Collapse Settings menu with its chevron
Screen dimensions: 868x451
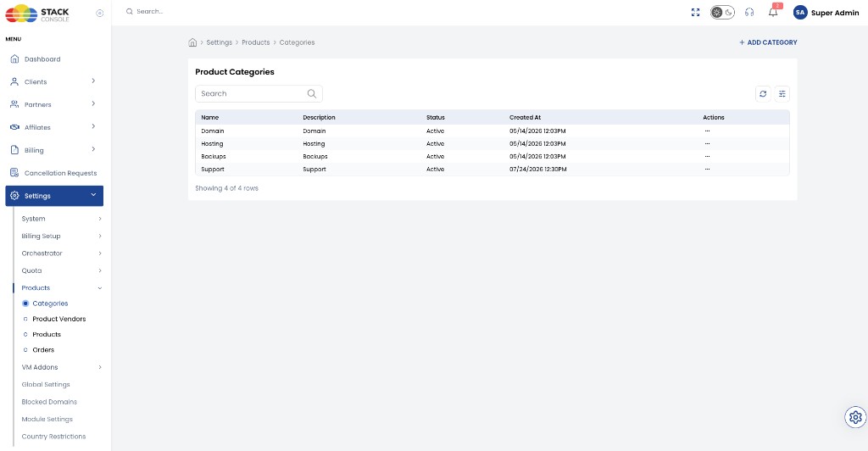[x=93, y=194]
